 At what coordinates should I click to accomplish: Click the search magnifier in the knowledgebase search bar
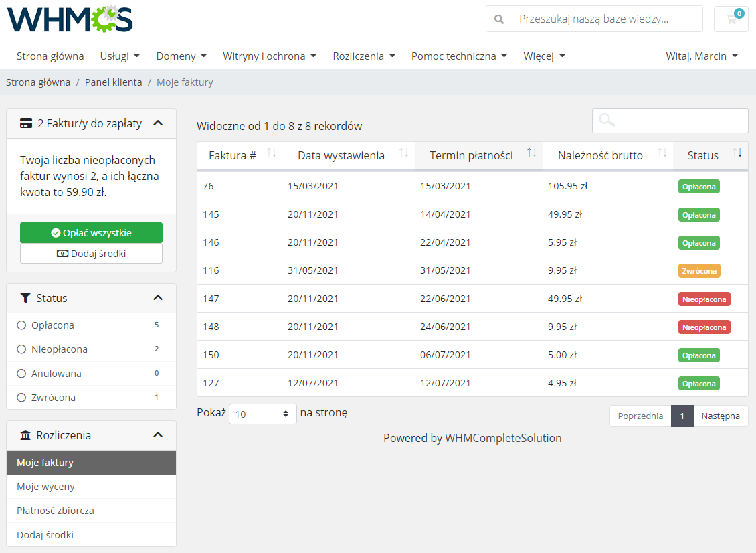tap(499, 19)
